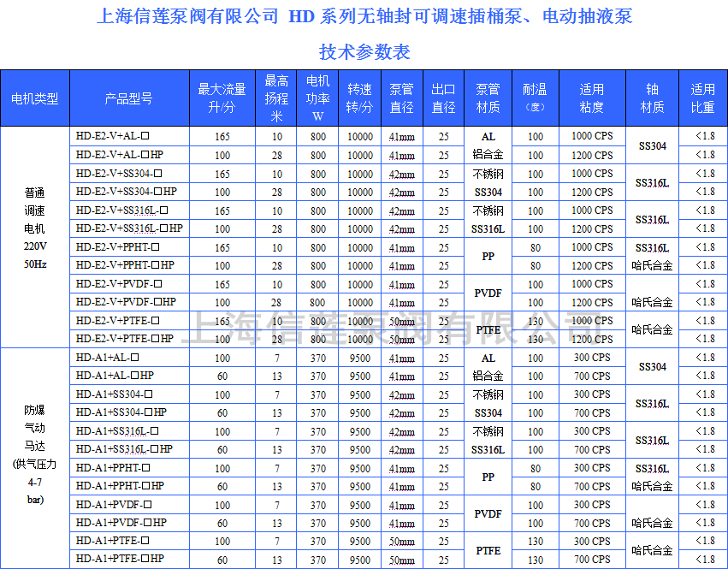Select 700 CPS in HD-A1+SS304-□HP row
The height and width of the screenshot is (569, 728).
point(592,413)
